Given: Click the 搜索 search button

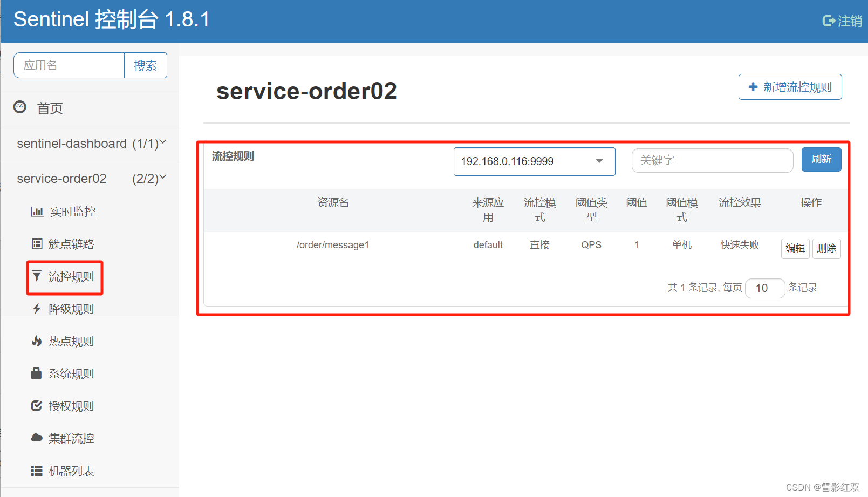Looking at the screenshot, I should (146, 65).
